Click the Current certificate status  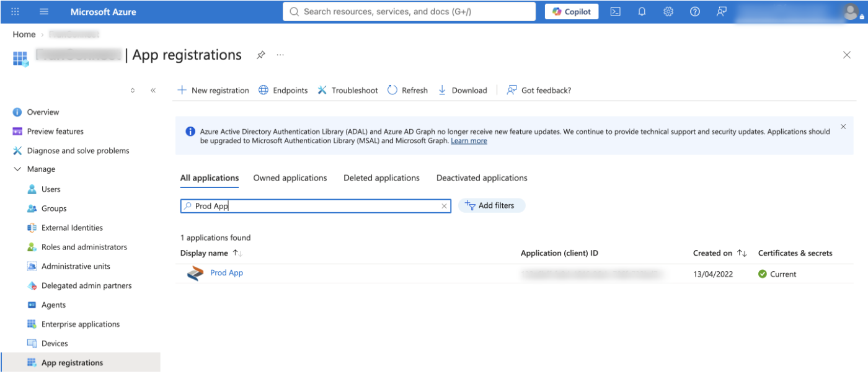pyautogui.click(x=777, y=274)
